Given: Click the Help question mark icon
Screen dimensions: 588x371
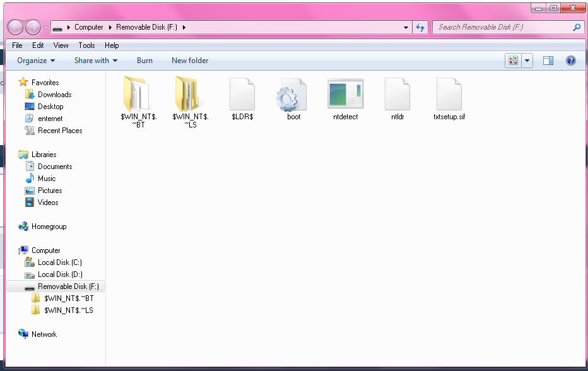Looking at the screenshot, I should tap(570, 61).
